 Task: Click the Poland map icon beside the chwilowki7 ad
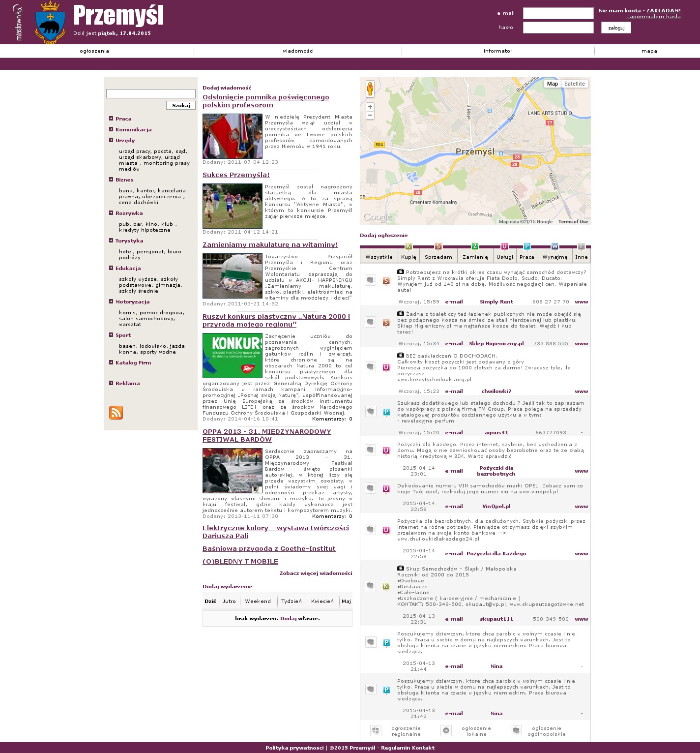coord(370,366)
